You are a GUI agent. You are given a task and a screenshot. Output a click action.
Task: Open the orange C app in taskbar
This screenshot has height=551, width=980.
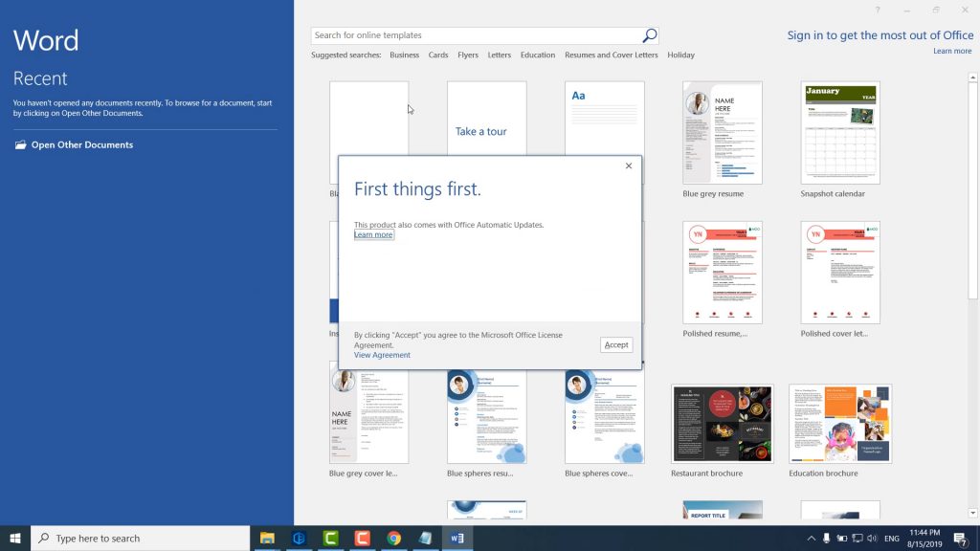point(363,538)
